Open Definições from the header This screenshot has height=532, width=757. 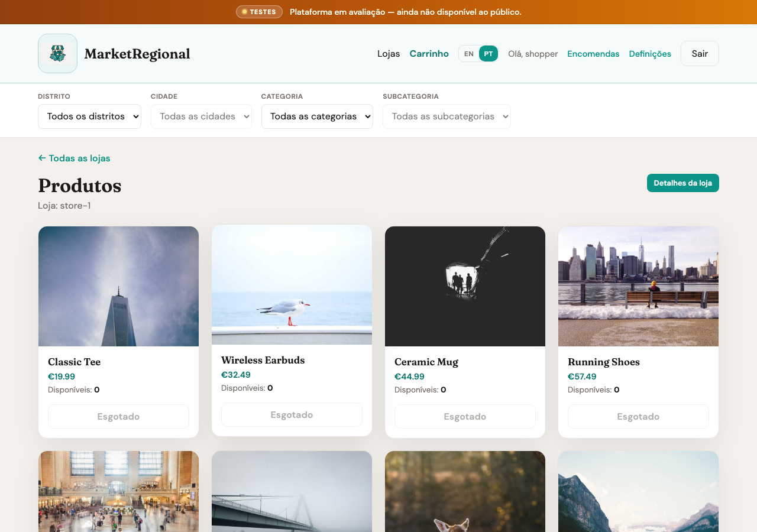click(x=650, y=54)
